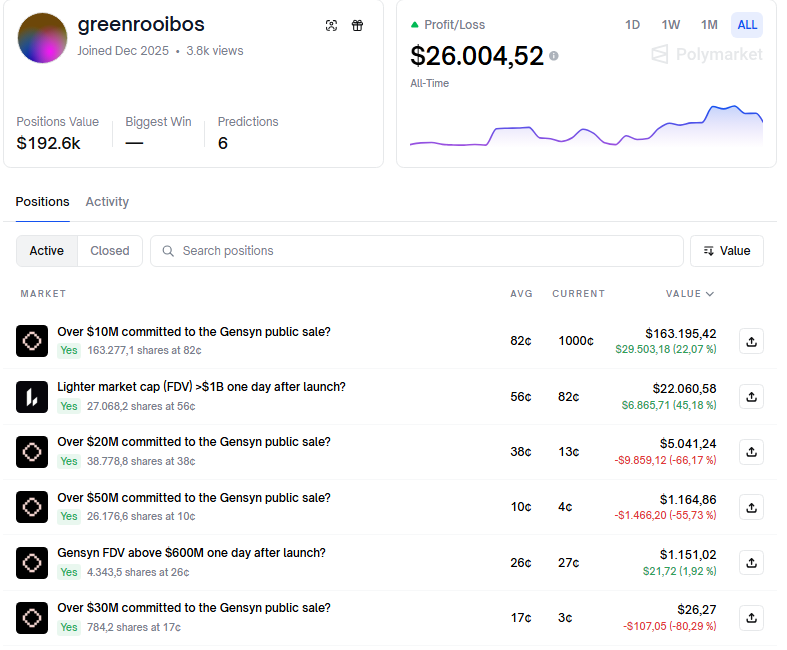Focus the Search positions field
Image resolution: width=787 pixels, height=650 pixels.
coord(417,250)
